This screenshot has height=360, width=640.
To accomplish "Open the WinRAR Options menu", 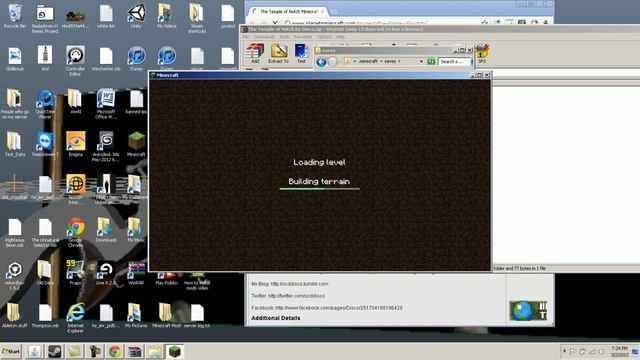I will click(324, 37).
